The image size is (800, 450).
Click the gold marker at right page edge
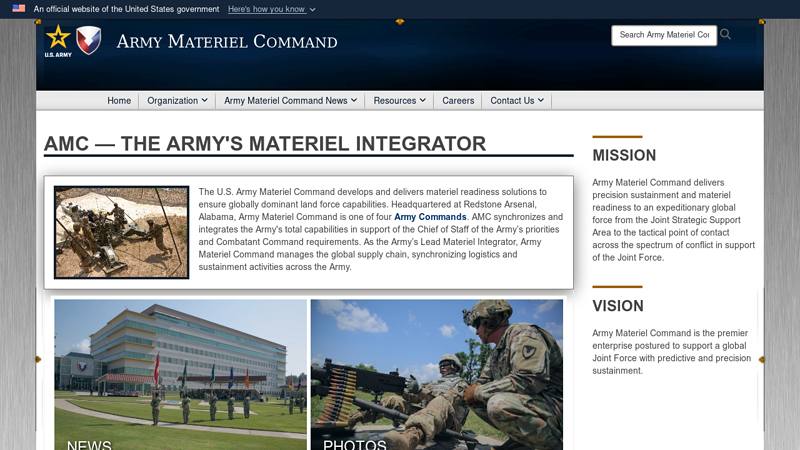tap(762, 360)
